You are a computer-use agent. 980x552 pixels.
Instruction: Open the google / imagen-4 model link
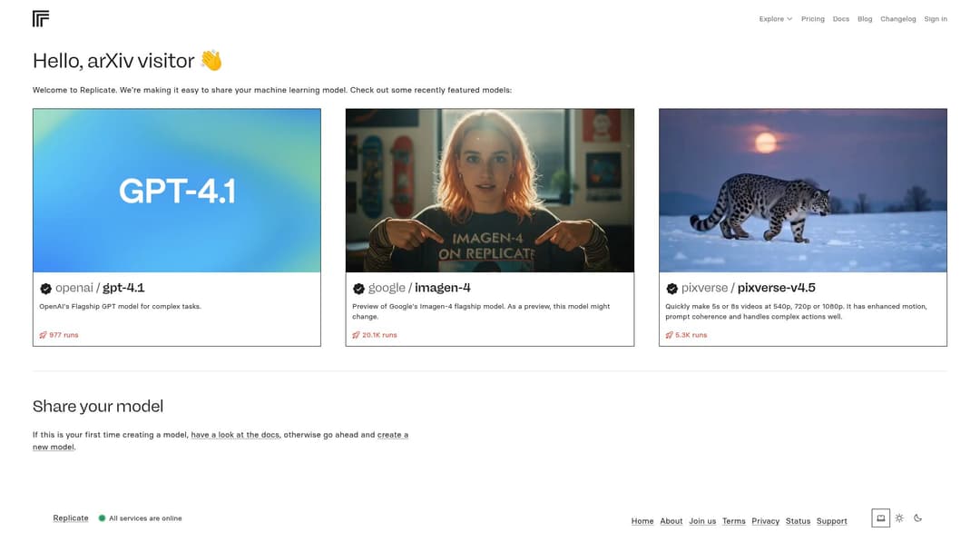pos(418,288)
